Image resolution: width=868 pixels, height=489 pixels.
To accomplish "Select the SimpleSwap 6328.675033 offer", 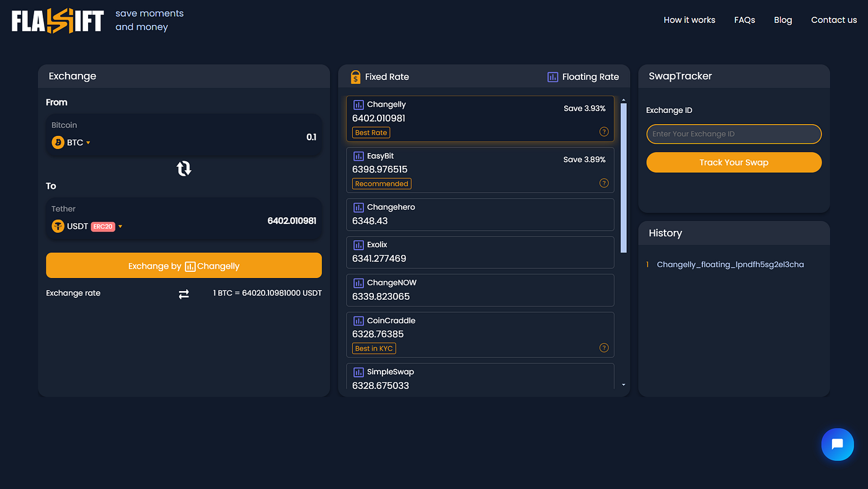I will (x=480, y=377).
